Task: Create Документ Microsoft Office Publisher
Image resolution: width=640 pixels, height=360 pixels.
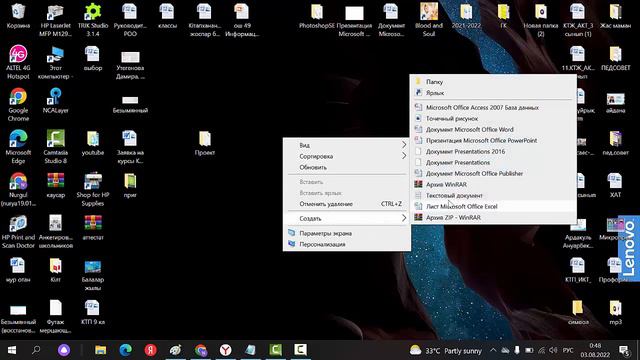Action: [x=493, y=173]
